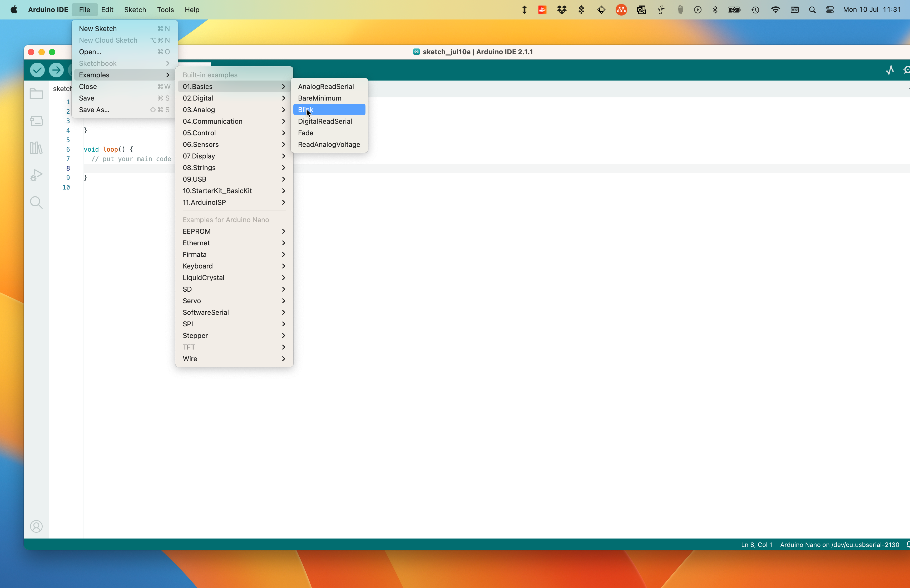Expand the Keyboard examples submenu
The image size is (910, 588).
click(234, 266)
